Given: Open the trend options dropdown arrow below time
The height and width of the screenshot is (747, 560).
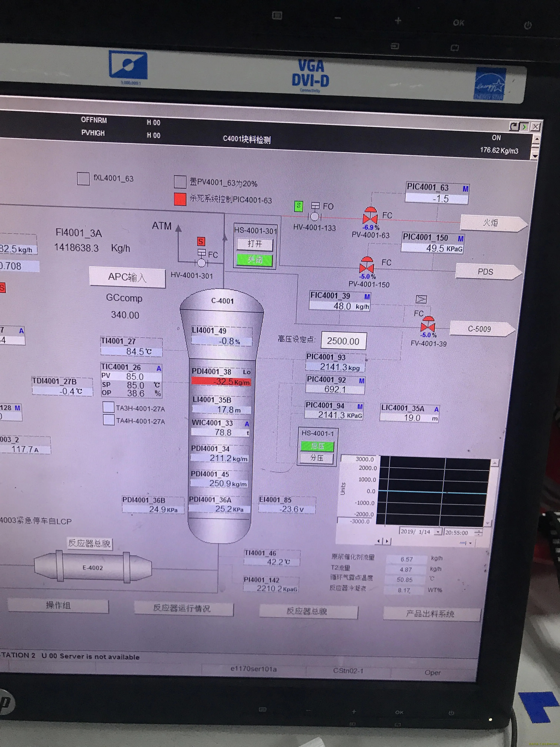Looking at the screenshot, I should click(x=470, y=543).
